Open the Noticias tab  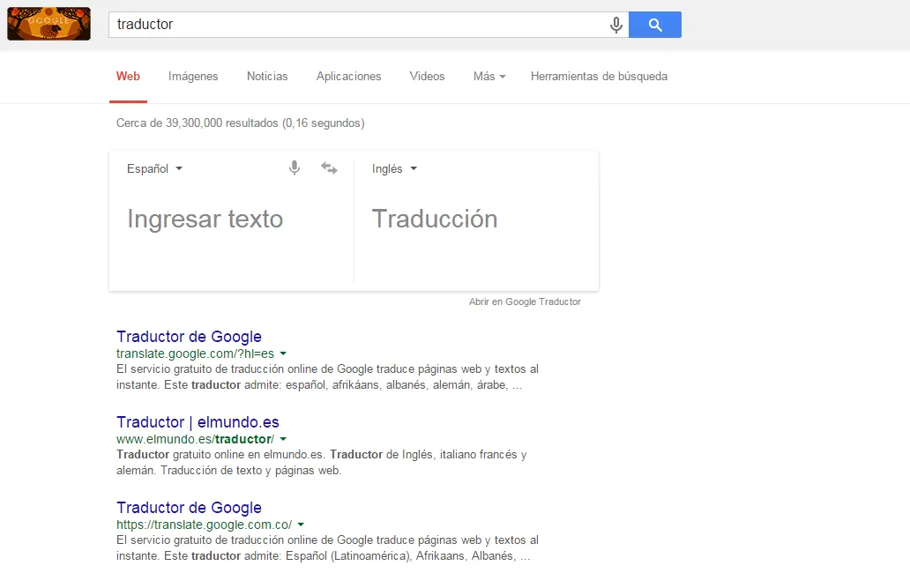(267, 76)
